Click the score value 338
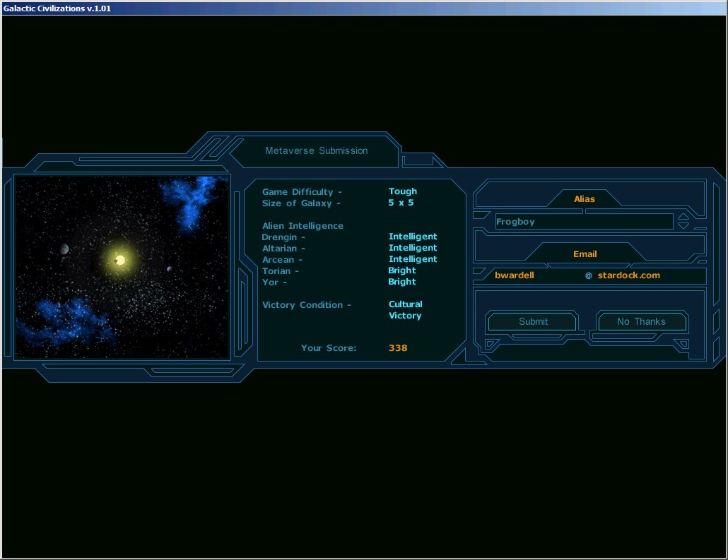 (398, 348)
